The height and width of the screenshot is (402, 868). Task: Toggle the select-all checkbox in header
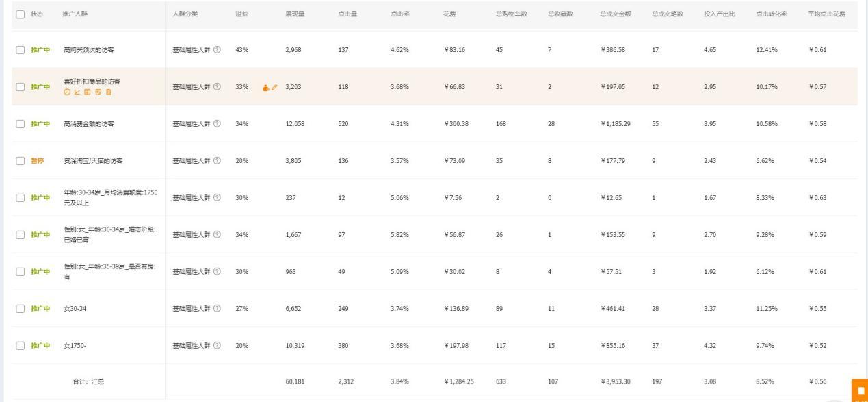(x=20, y=14)
